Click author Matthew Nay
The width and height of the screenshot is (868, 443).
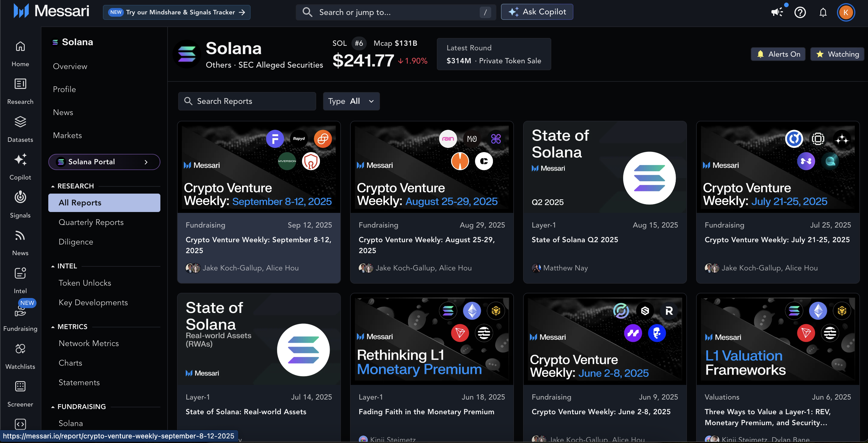pyautogui.click(x=565, y=268)
